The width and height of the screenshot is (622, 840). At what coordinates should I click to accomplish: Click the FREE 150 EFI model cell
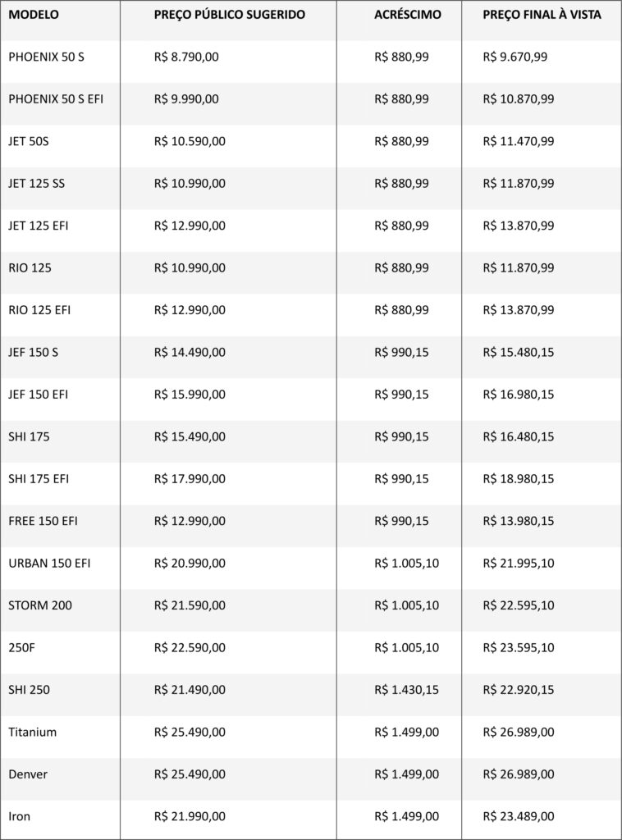click(x=43, y=521)
